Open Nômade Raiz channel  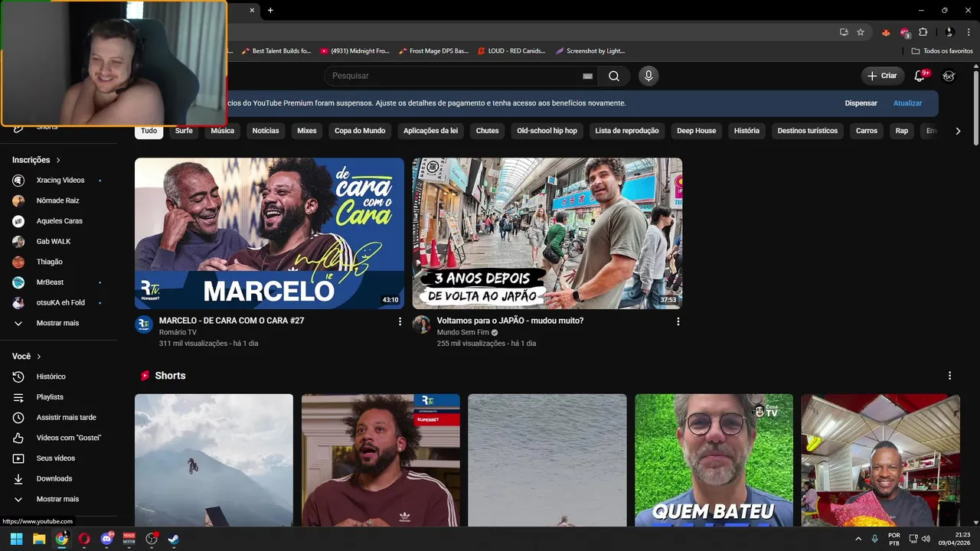tap(58, 201)
